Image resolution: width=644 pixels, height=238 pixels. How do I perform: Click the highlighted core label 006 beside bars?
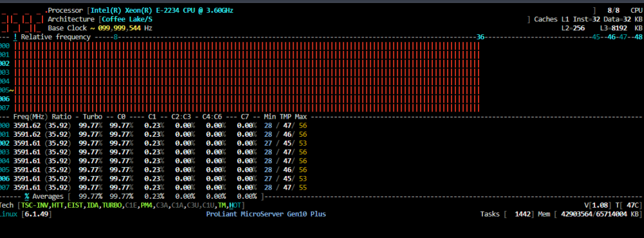coord(5,99)
